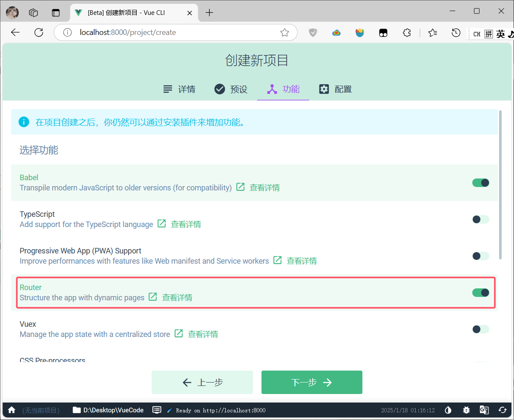Open the browser profile avatar
This screenshot has height=420, width=514.
12,12
